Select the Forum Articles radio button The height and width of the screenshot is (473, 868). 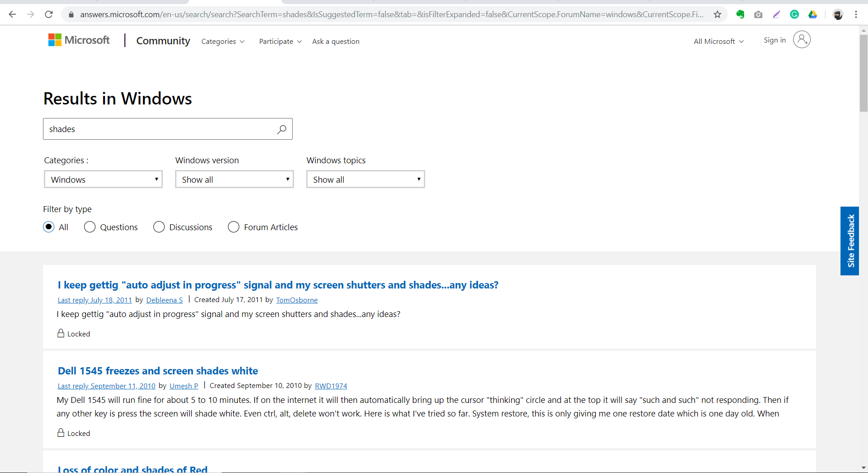(x=233, y=227)
